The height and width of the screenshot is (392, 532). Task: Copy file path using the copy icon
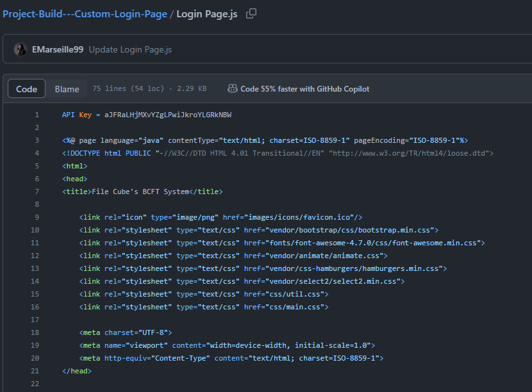click(251, 13)
